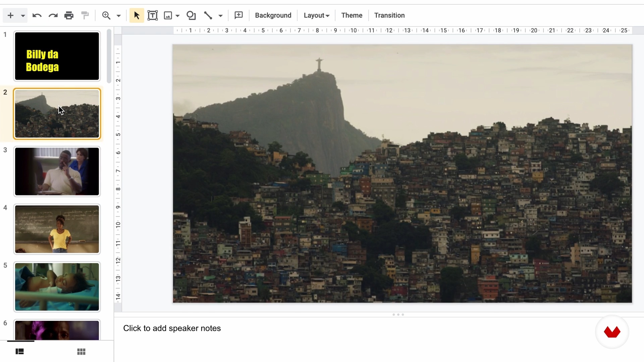644x362 pixels.
Task: Select the Text box tool
Action: [153, 15]
